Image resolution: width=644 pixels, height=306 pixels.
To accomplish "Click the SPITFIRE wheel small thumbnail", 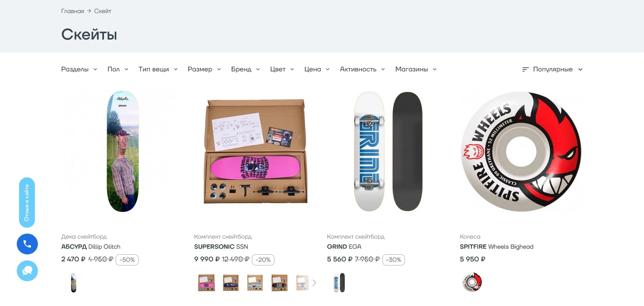I will pos(472,282).
